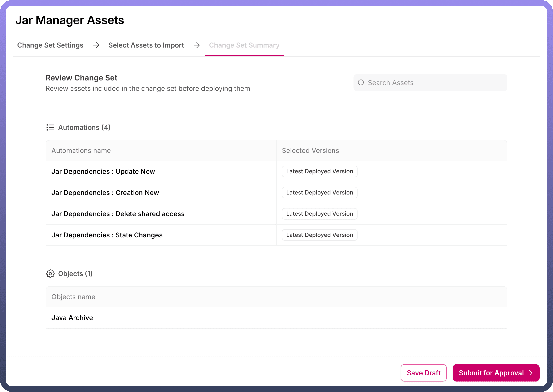
Task: Click the Automations list icon
Action: point(50,127)
